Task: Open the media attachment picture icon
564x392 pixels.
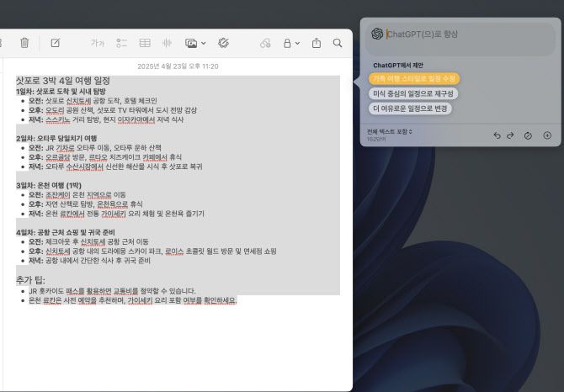Action: pos(190,43)
